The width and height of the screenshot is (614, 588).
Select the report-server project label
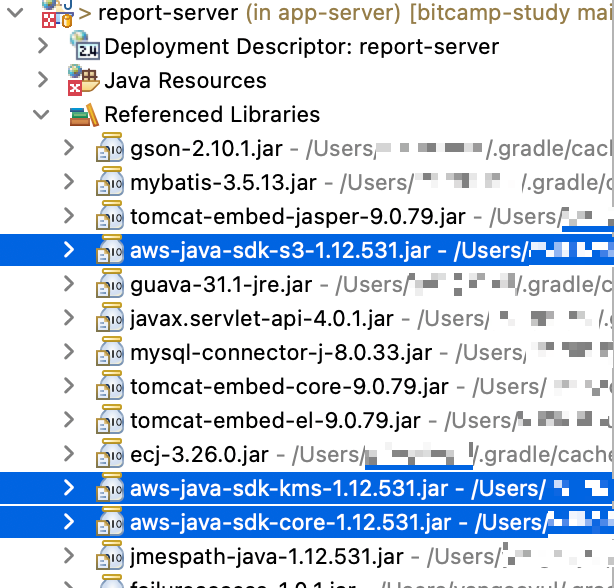coord(168,13)
